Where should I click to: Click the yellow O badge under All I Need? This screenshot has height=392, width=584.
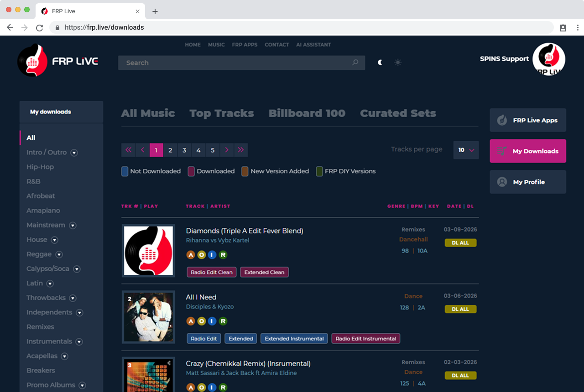click(x=201, y=321)
